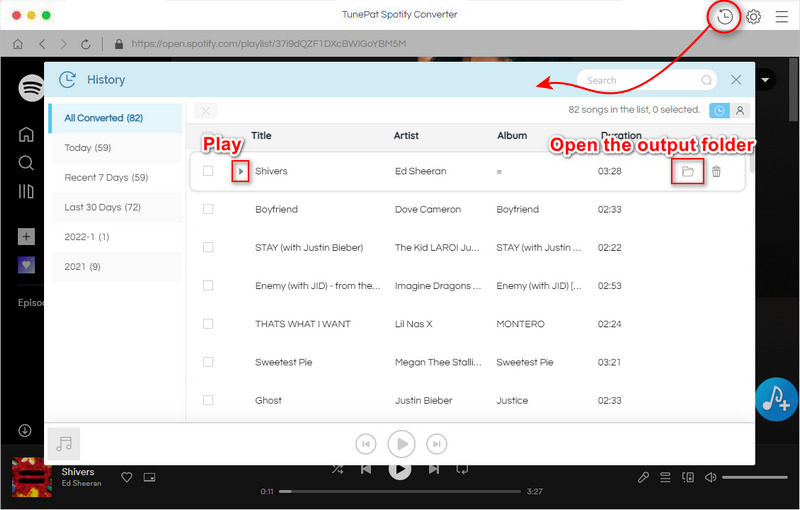Check the Enemy row checkbox
Screen dimensions: 800x510
(208, 286)
